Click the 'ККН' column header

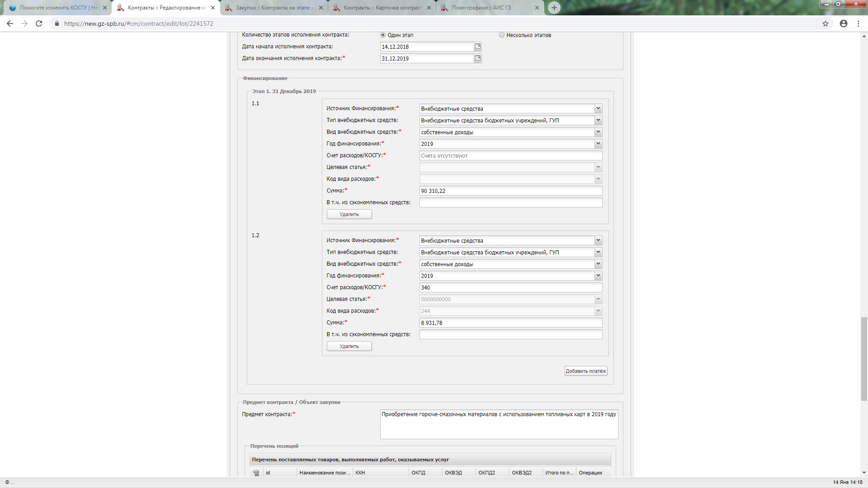(x=381, y=473)
